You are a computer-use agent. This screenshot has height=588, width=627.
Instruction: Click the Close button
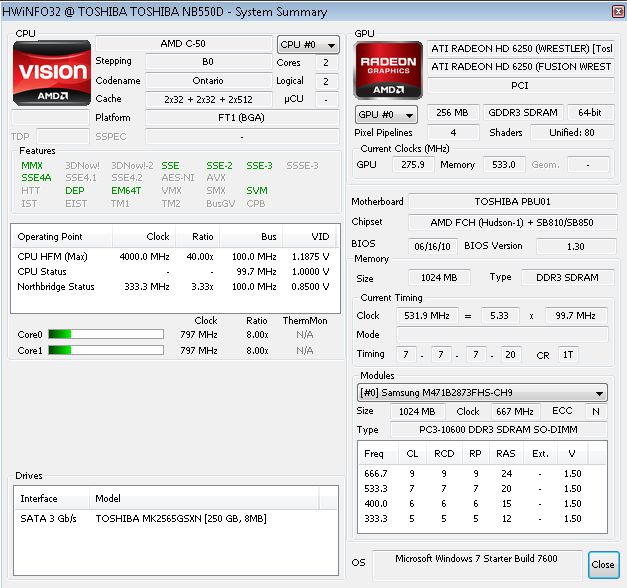click(x=603, y=564)
